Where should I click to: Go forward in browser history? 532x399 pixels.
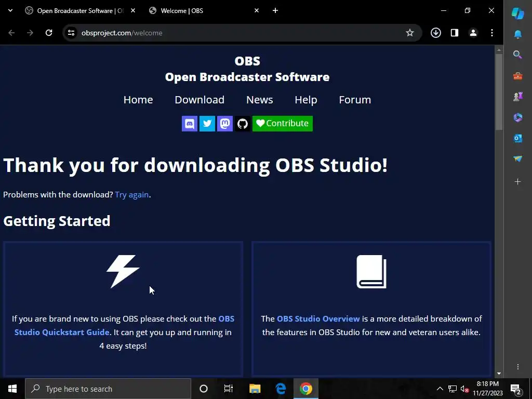pyautogui.click(x=30, y=33)
